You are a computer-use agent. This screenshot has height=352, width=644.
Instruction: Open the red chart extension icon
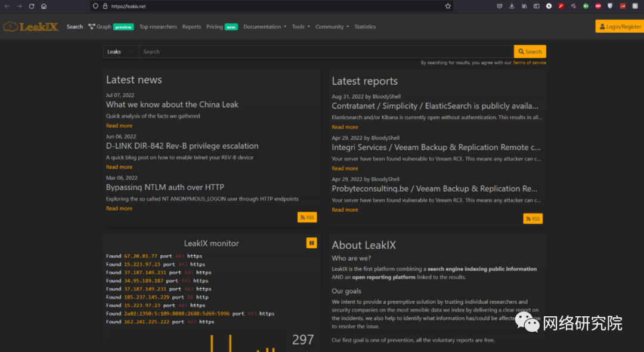(x=623, y=6)
